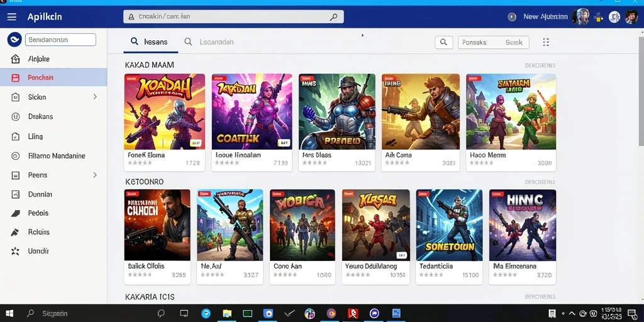Click the grid dots icon near Ponsaks
Image resolution: width=644 pixels, height=322 pixels.
[546, 42]
